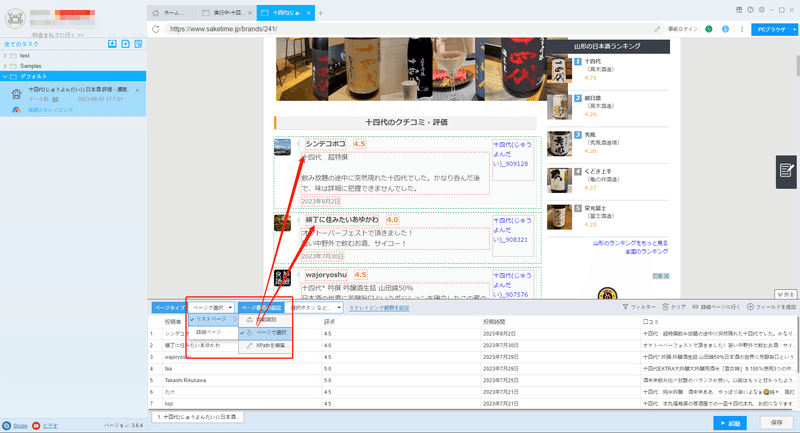Viewport: 800px width, 433px height.
Task: Click 詳細ページに行く link button
Action: [716, 307]
